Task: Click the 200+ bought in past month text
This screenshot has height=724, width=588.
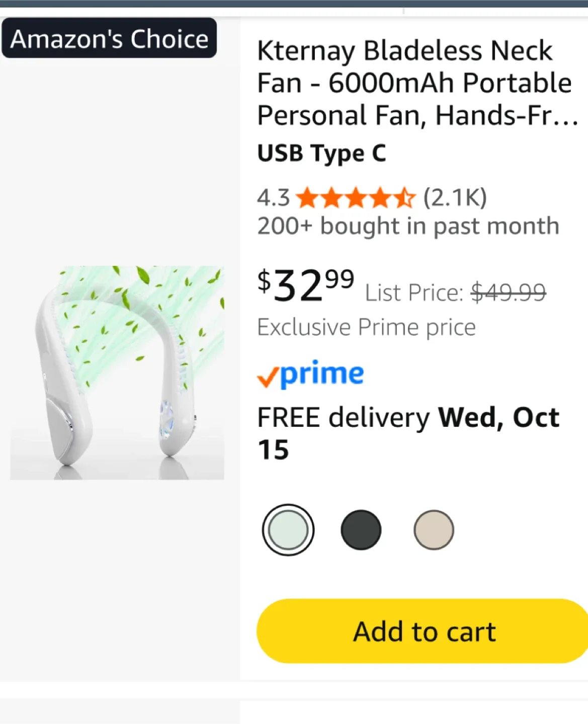Action: coord(408,226)
